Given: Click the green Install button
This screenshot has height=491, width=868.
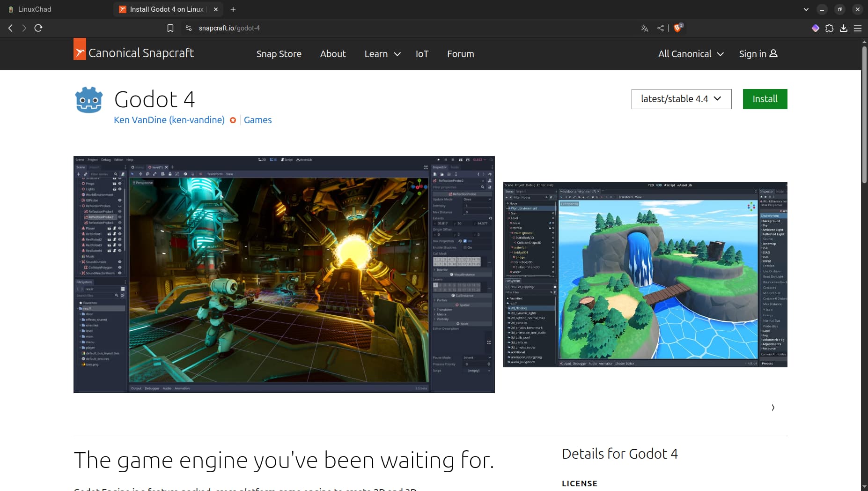Looking at the screenshot, I should coord(765,99).
